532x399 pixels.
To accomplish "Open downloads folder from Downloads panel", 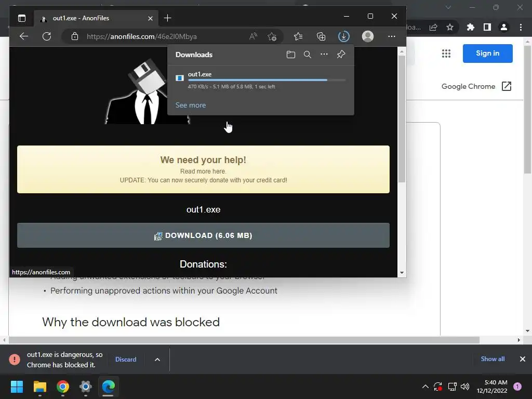I will [291, 55].
